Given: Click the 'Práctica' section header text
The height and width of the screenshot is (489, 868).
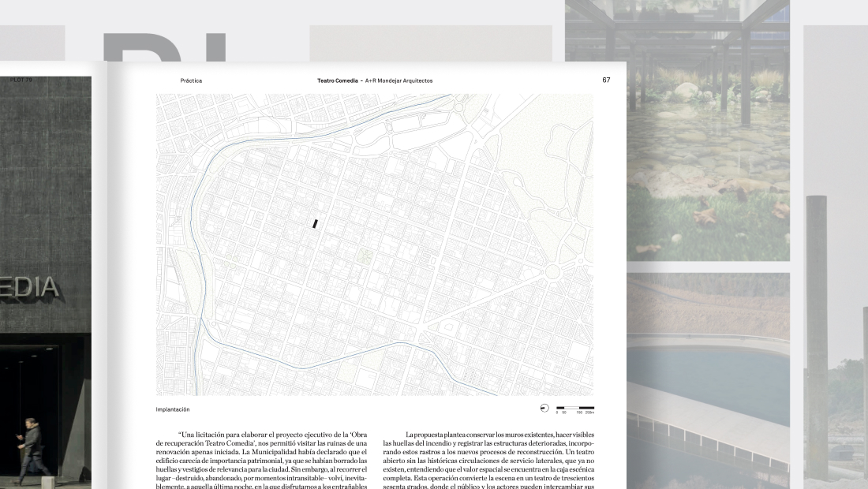Looking at the screenshot, I should tap(191, 80).
